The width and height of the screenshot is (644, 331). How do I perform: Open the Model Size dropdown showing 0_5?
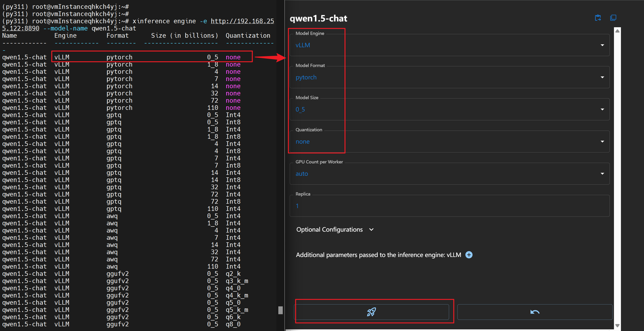point(450,109)
